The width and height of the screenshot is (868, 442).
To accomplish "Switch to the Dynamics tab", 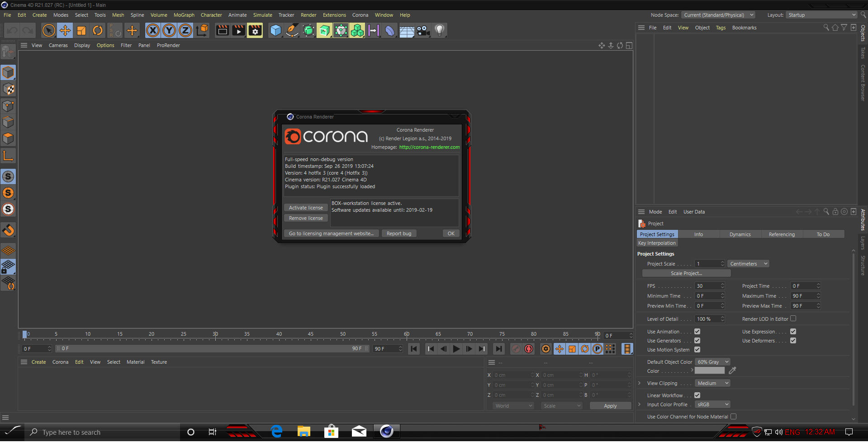I will [x=740, y=234].
